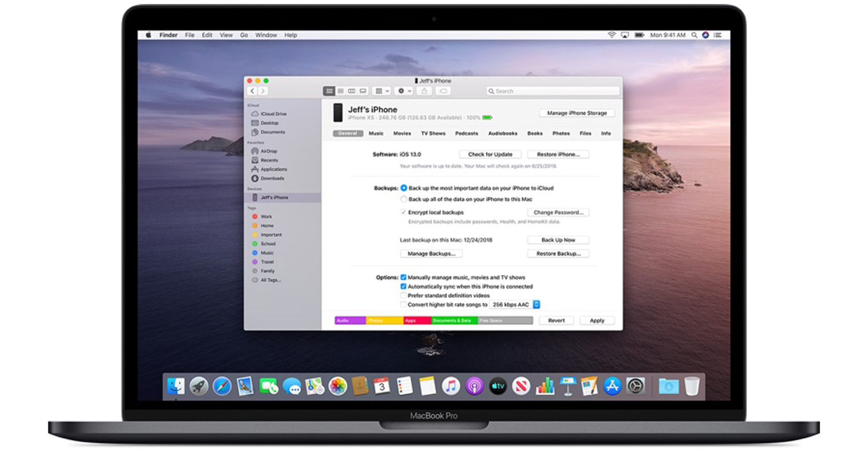The width and height of the screenshot is (868, 453).
Task: Open Podcasts app from the Dock
Action: [474, 386]
